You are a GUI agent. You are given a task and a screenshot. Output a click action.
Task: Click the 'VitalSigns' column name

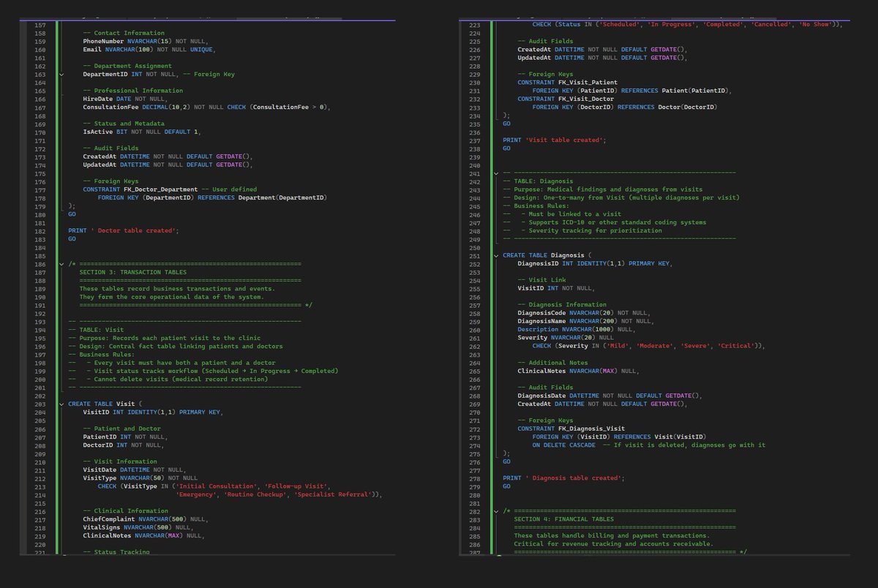click(102, 527)
